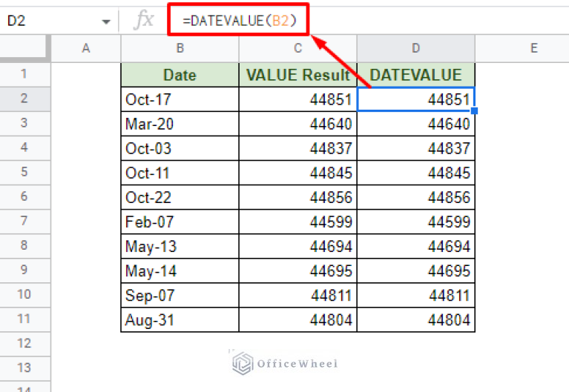Select column B header

[x=180, y=48]
